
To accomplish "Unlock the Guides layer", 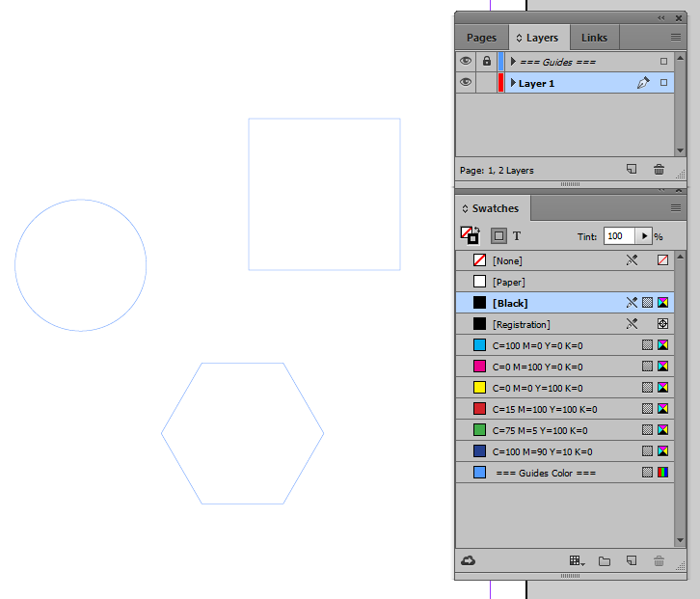I will tap(487, 61).
